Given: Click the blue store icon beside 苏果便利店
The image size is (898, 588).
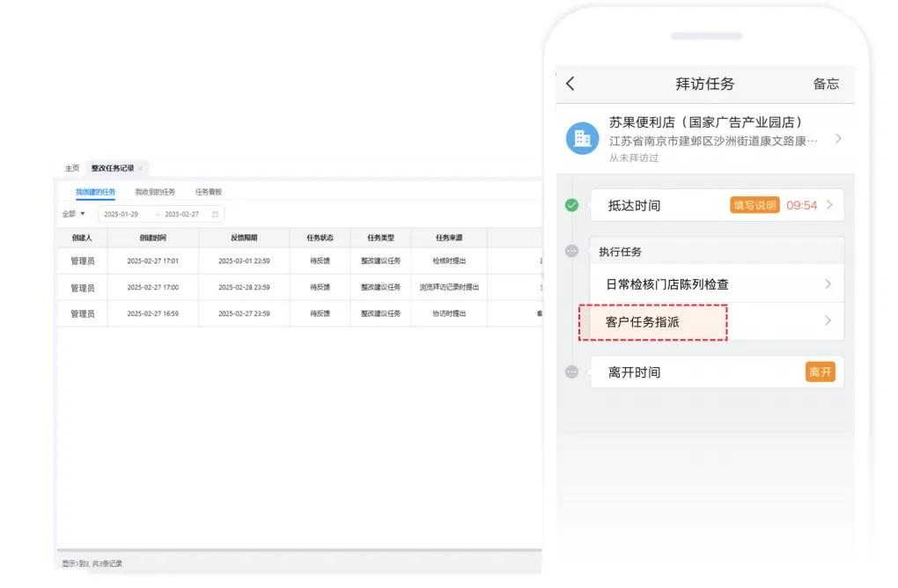Looking at the screenshot, I should [x=581, y=138].
